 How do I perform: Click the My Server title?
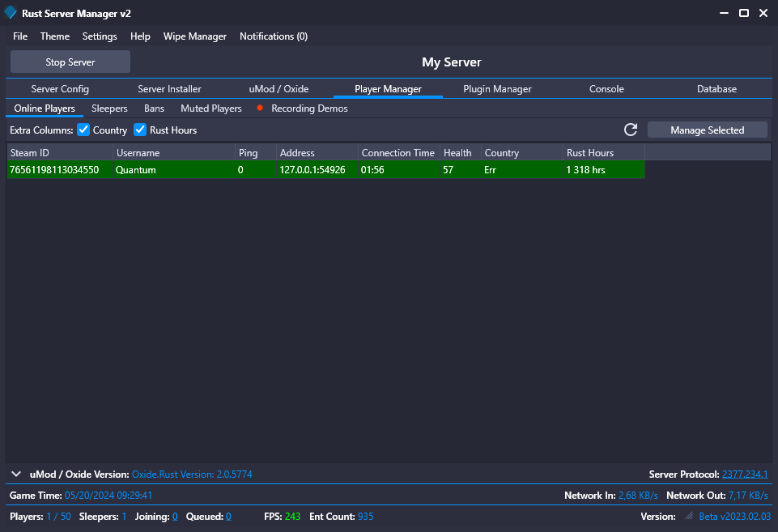(452, 62)
